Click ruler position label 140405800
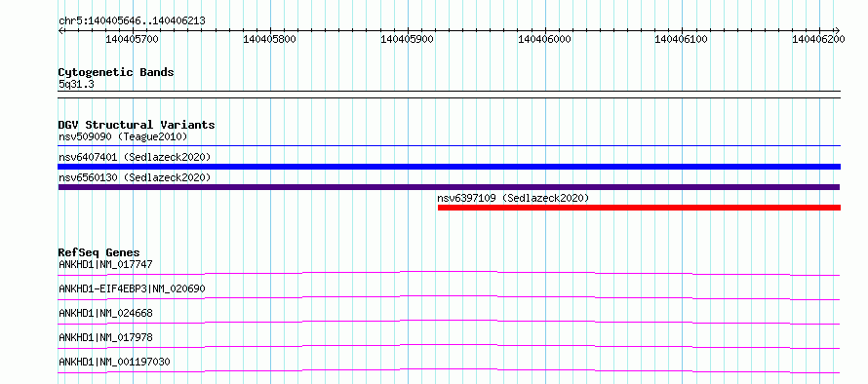 point(269,39)
